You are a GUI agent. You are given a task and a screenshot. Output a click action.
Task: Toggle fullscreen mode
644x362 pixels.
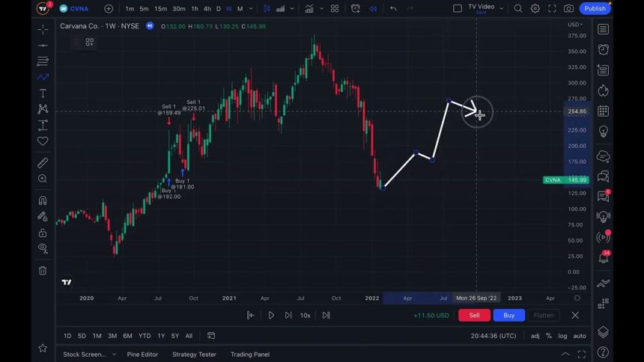pos(552,9)
